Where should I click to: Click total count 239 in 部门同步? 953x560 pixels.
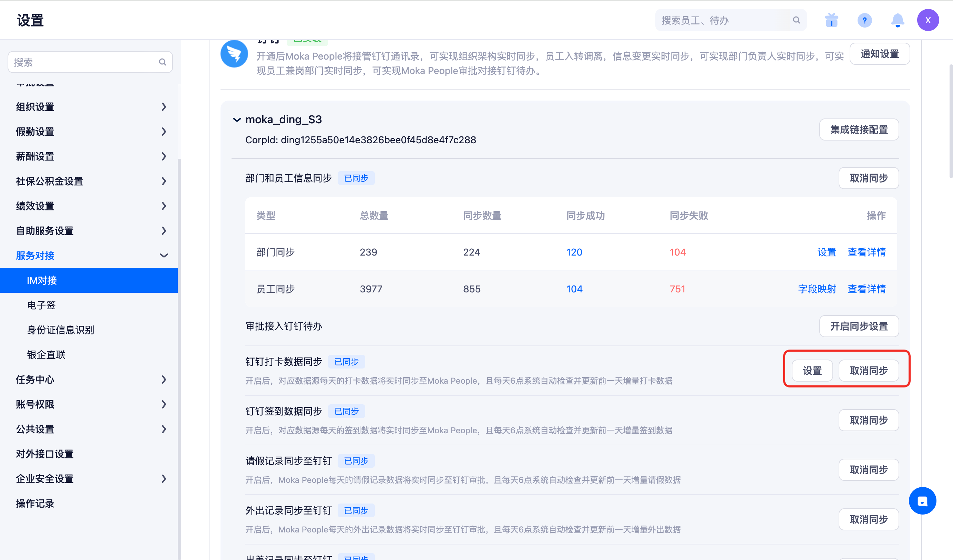pyautogui.click(x=368, y=252)
